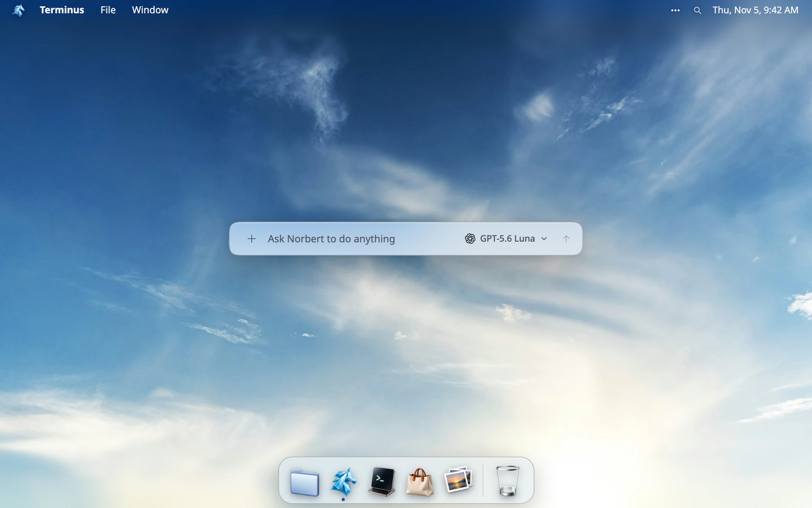812x508 pixels.
Task: Open the Terminus application menu
Action: (x=62, y=10)
